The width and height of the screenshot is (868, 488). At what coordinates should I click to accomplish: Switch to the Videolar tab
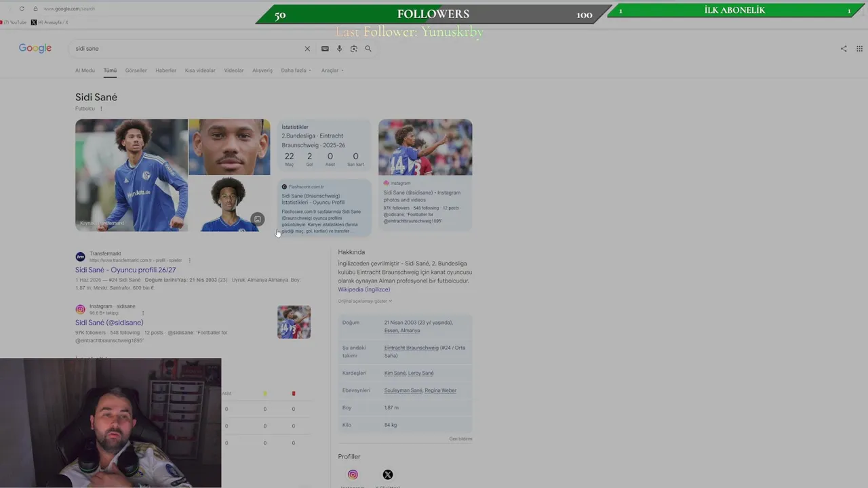(234, 70)
